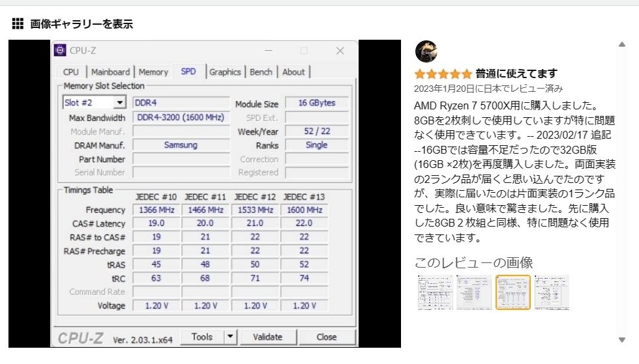Click the tRC value 63
Image resolution: width=639 pixels, height=364 pixels.
click(156, 278)
